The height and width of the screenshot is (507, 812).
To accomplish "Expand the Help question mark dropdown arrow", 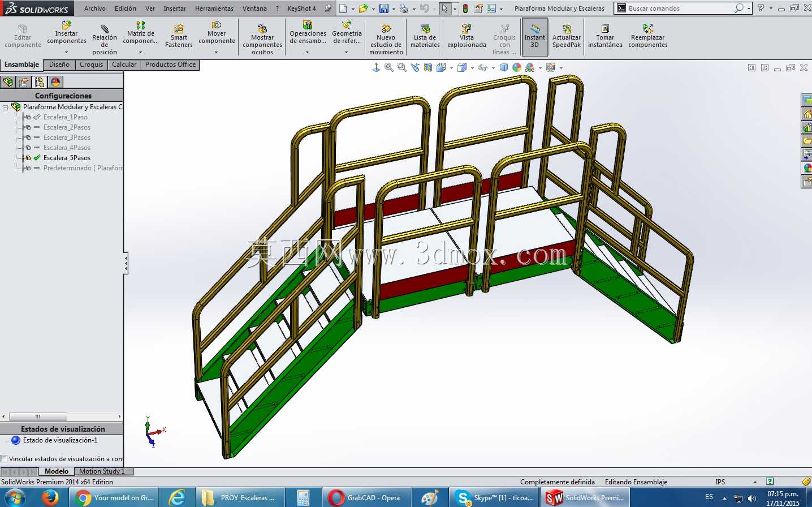I will [771, 9].
